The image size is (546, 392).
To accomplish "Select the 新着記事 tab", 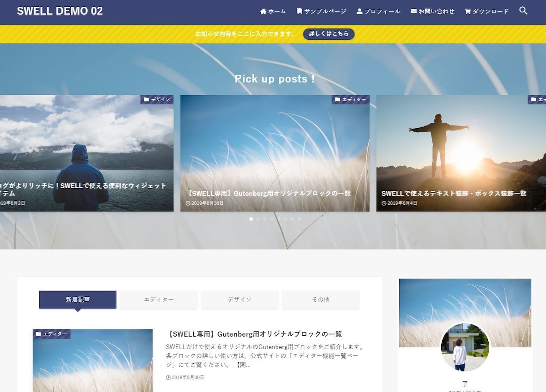I will pyautogui.click(x=78, y=299).
